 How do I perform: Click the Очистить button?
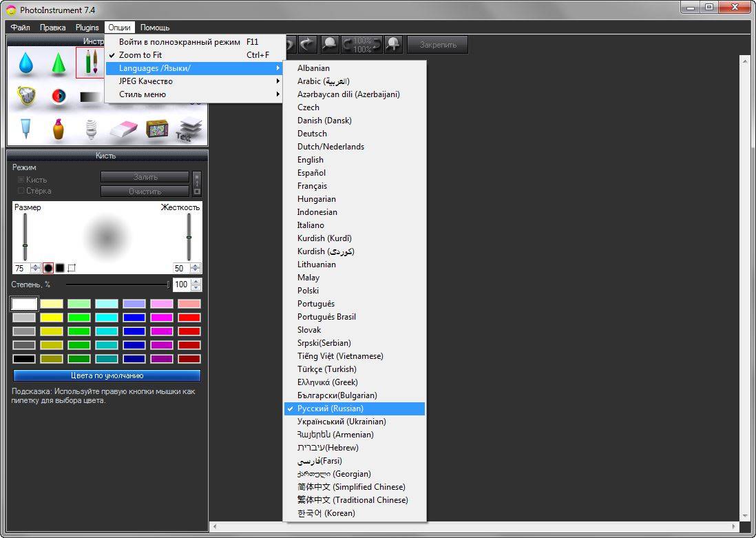[145, 191]
